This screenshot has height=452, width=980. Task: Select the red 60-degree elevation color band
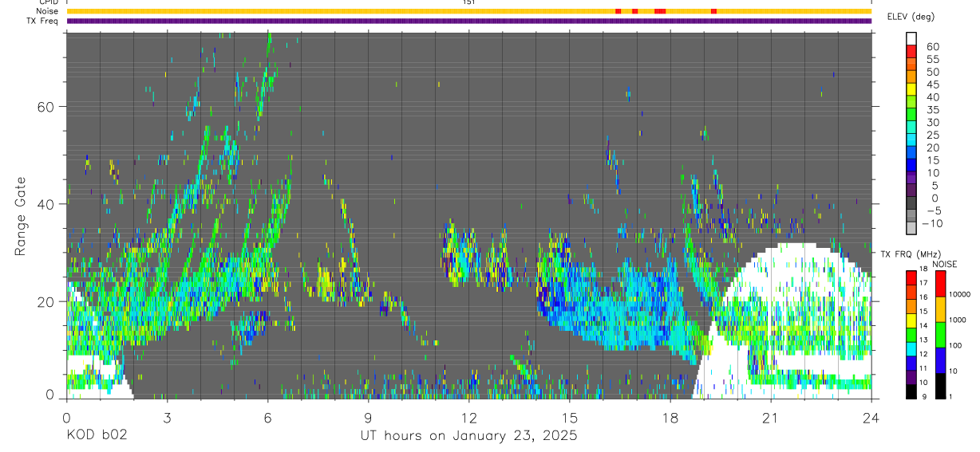[x=911, y=52]
